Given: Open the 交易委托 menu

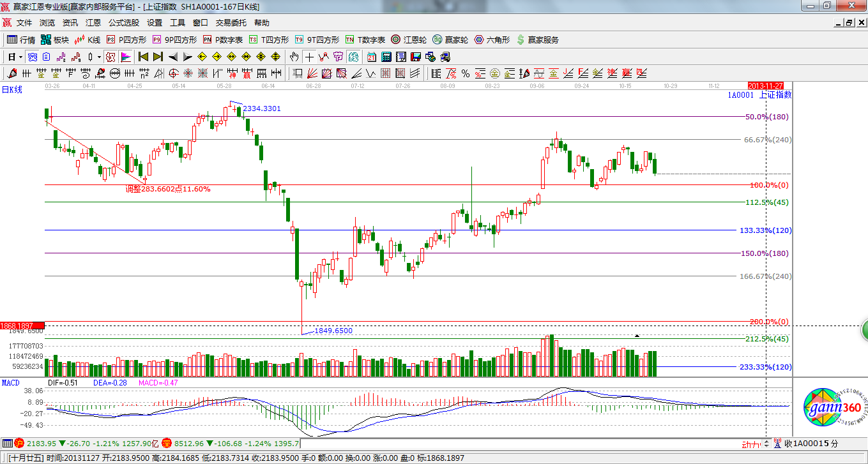Looking at the screenshot, I should [x=231, y=22].
